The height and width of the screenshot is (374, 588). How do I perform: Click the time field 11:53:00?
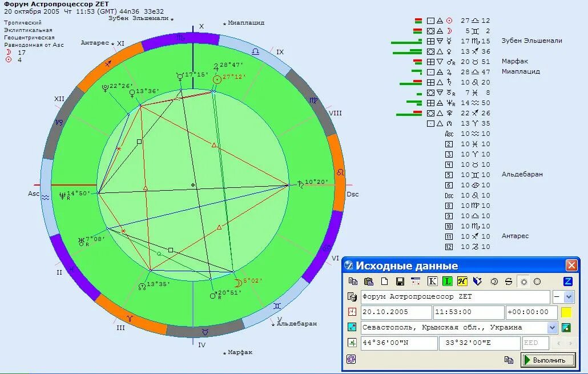point(468,312)
